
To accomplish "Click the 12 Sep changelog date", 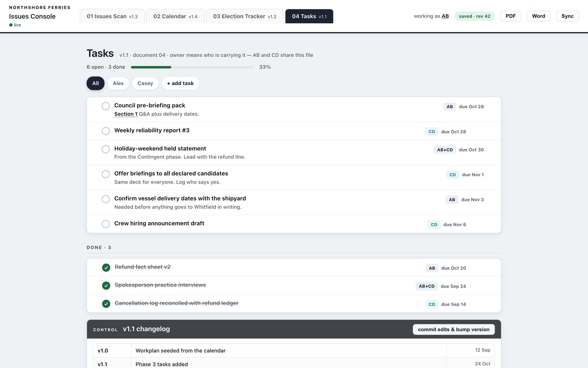I will (483, 350).
